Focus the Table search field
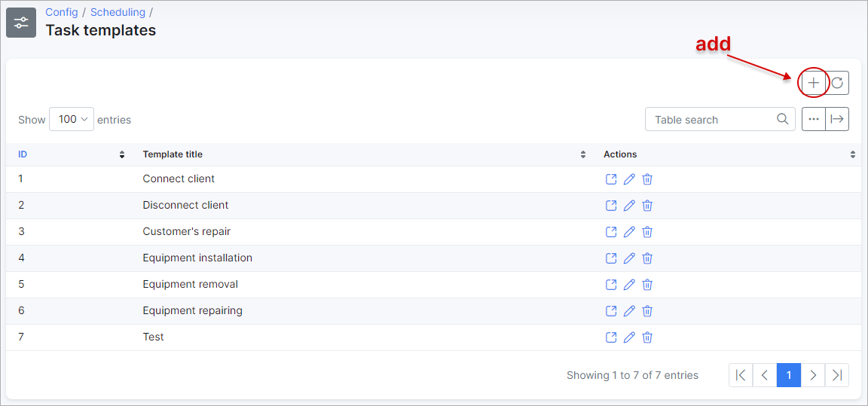 click(x=720, y=119)
